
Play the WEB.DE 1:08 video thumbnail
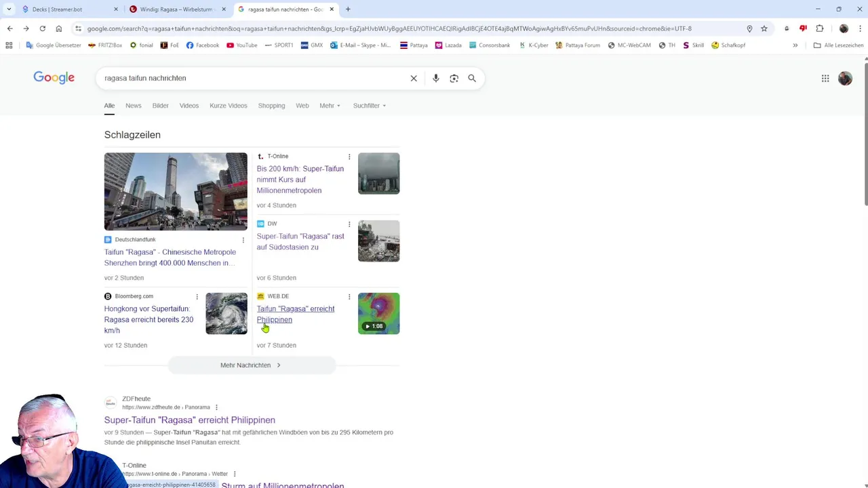[x=379, y=314]
